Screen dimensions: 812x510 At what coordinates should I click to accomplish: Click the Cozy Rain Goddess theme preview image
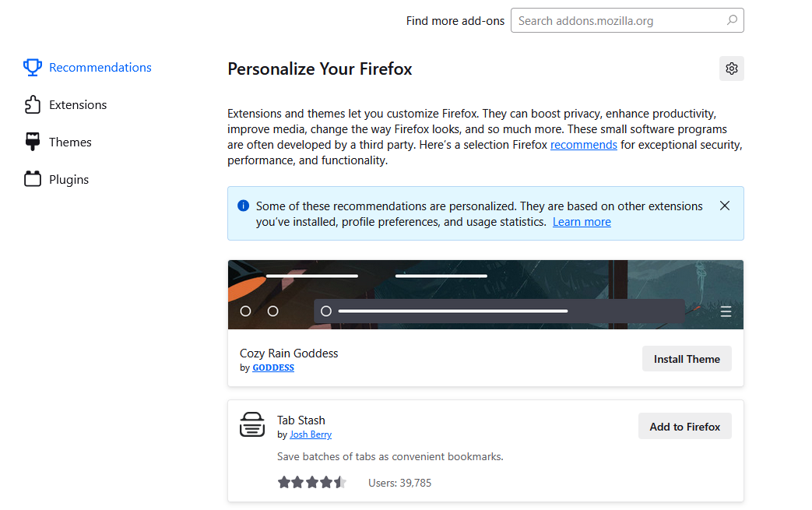pyautogui.click(x=485, y=294)
